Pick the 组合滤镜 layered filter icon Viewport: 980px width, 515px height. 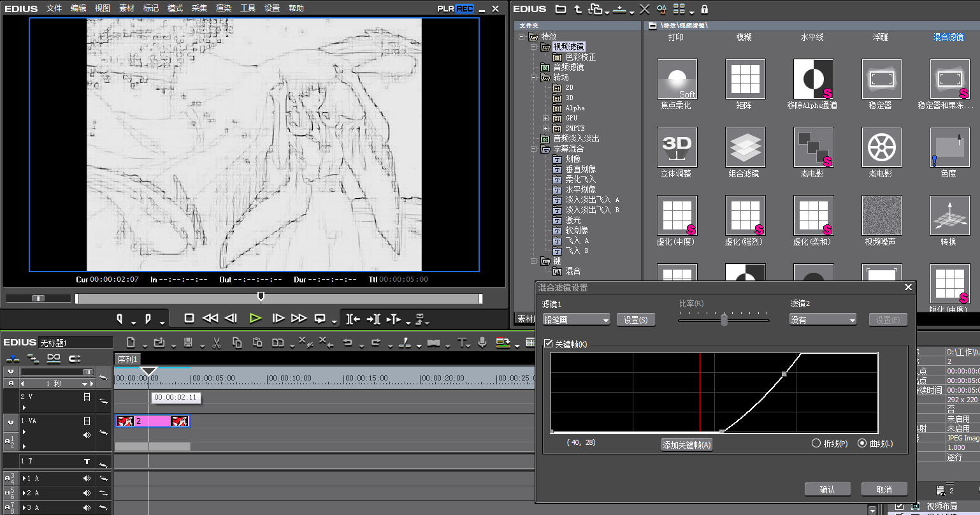pos(745,147)
